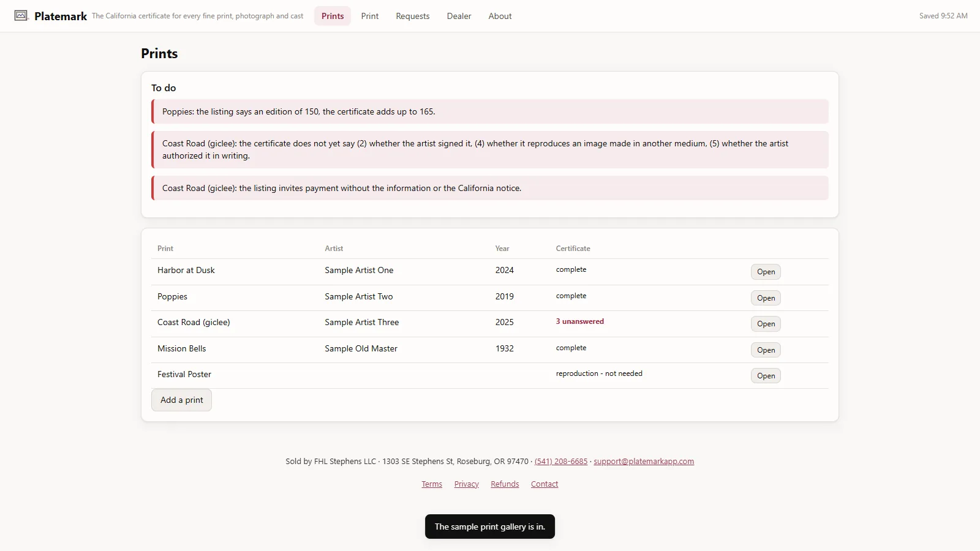This screenshot has height=551, width=980.
Task: Open the Festival Poster print
Action: (766, 376)
